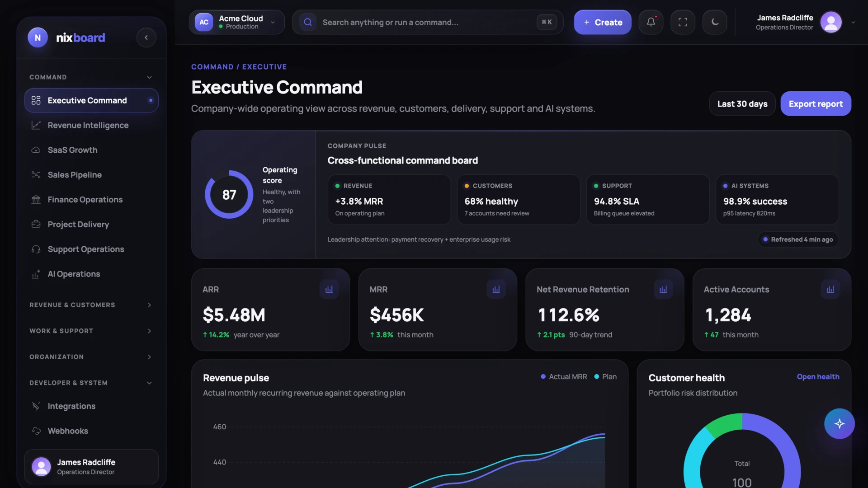
Task: Click the SaaS Growth cloud icon
Action: pyautogui.click(x=36, y=150)
